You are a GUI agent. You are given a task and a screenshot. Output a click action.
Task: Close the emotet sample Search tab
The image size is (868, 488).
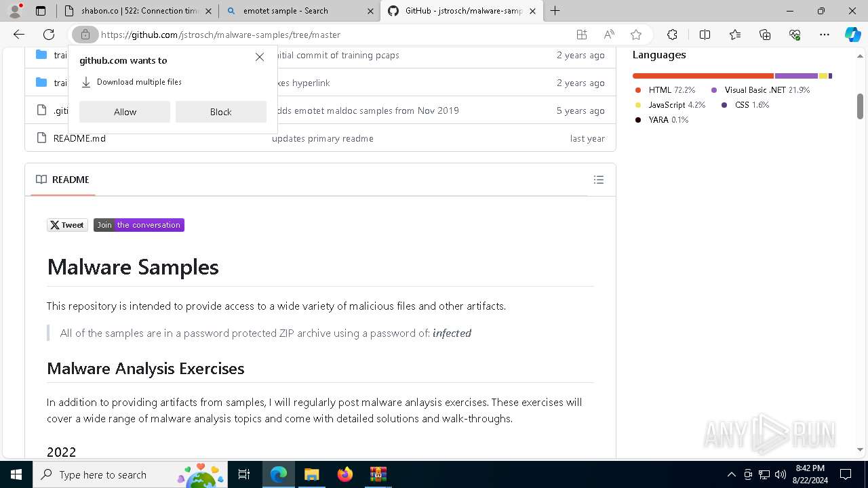370,11
